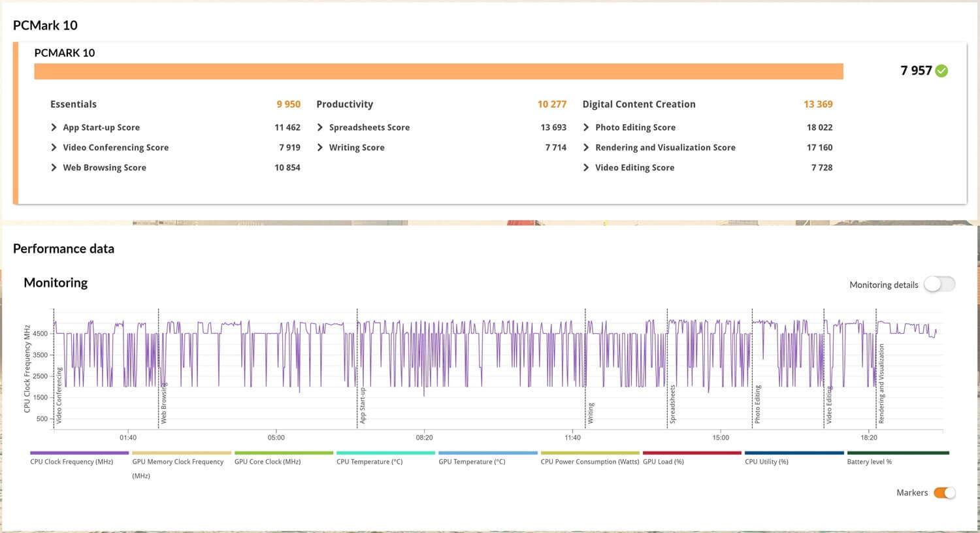Click the Video Conferencing value 7 919
The height and width of the screenshot is (533, 980).
coord(289,148)
